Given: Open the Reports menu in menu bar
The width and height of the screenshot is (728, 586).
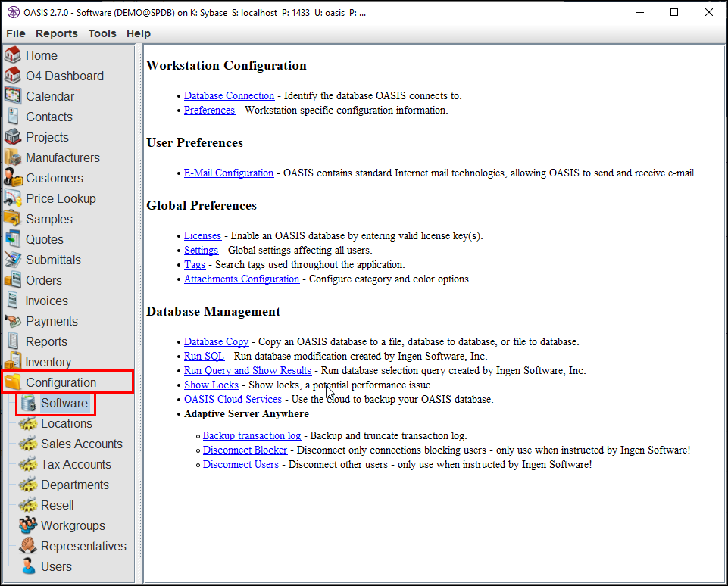Looking at the screenshot, I should (x=57, y=33).
